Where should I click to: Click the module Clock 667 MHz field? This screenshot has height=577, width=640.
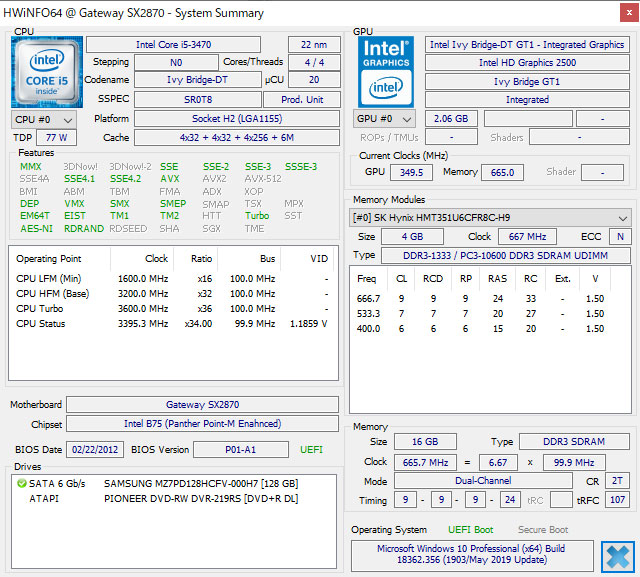527,236
